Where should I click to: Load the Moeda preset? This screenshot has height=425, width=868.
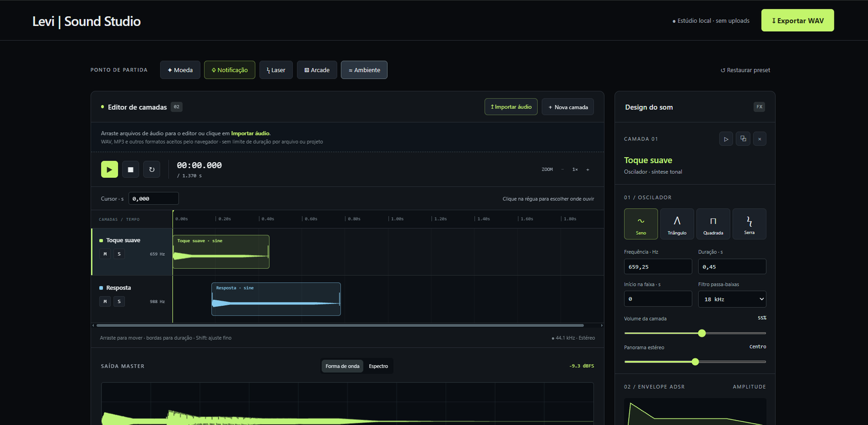click(x=180, y=70)
